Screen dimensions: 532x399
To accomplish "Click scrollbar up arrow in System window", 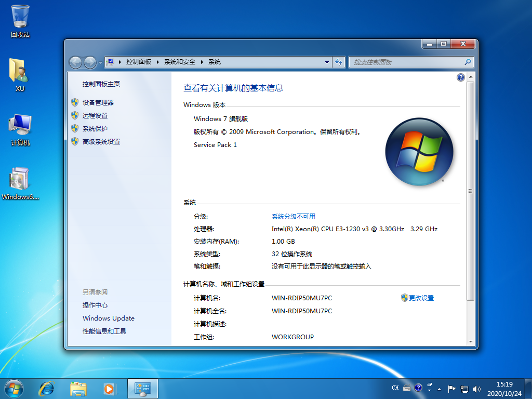I will [x=471, y=77].
